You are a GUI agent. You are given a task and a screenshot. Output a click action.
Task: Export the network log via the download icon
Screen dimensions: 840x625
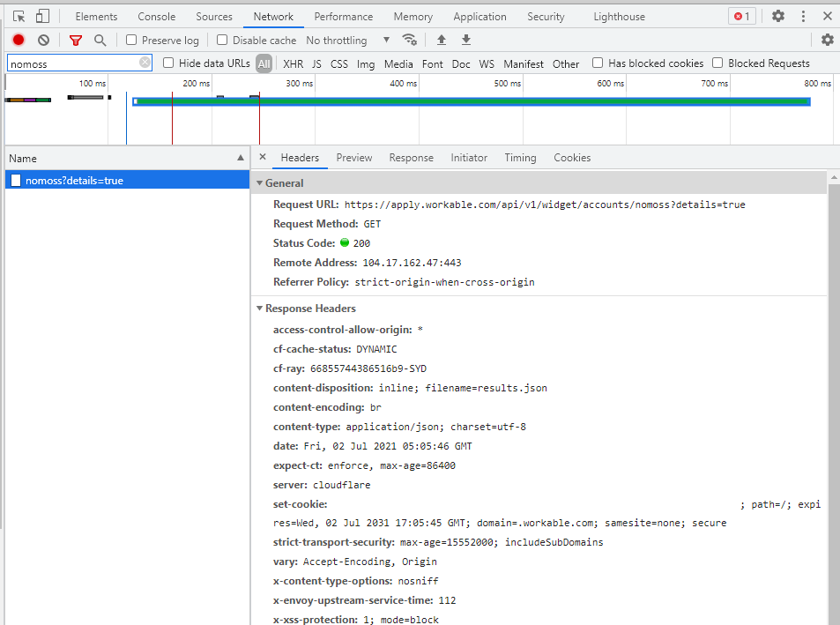465,40
